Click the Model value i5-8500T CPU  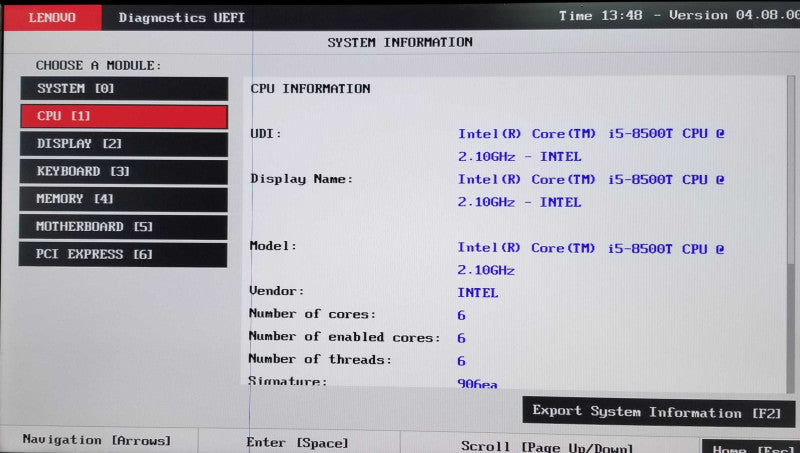[590, 259]
